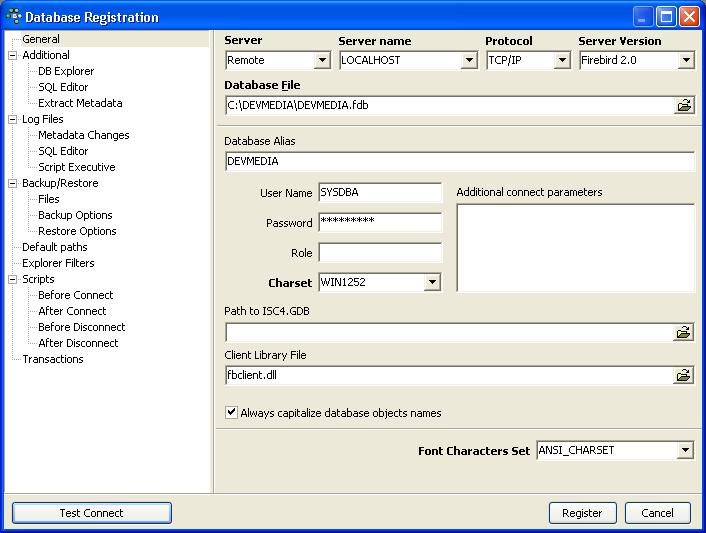
Task: Open the Transactions settings page
Action: coord(53,359)
